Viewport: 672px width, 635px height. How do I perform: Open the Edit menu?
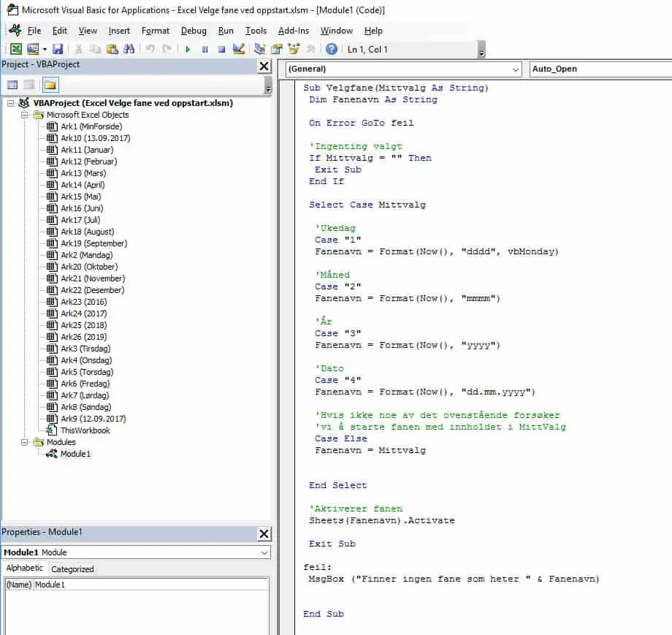(x=60, y=31)
